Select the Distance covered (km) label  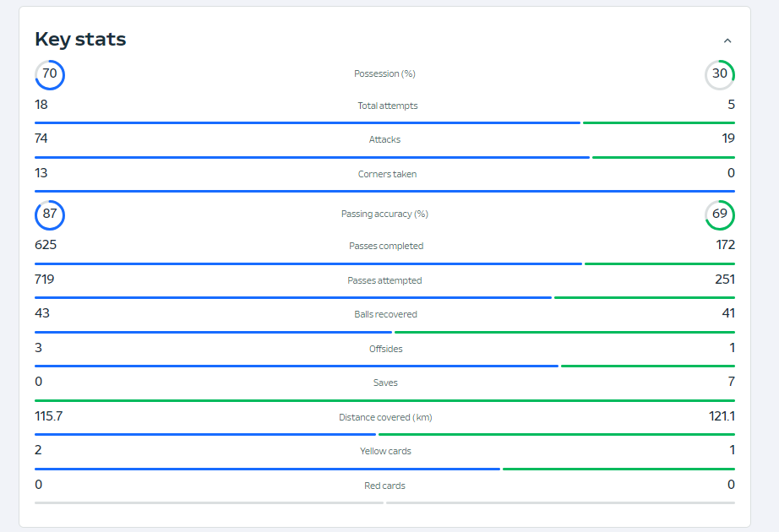pos(385,417)
